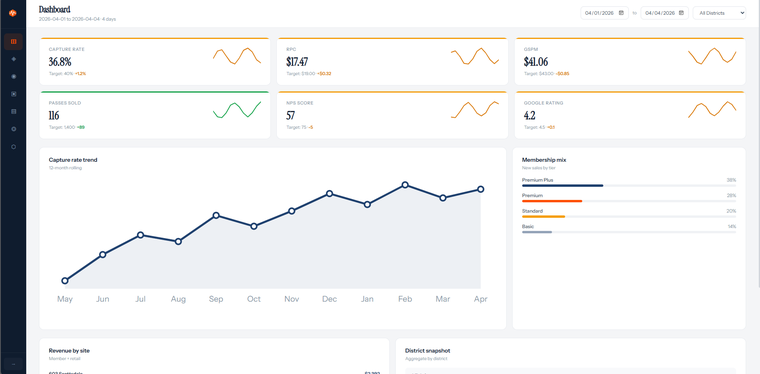Viewport: 760px width, 374px height.
Task: Edit the start date field 04/01/2026
Action: [604, 13]
